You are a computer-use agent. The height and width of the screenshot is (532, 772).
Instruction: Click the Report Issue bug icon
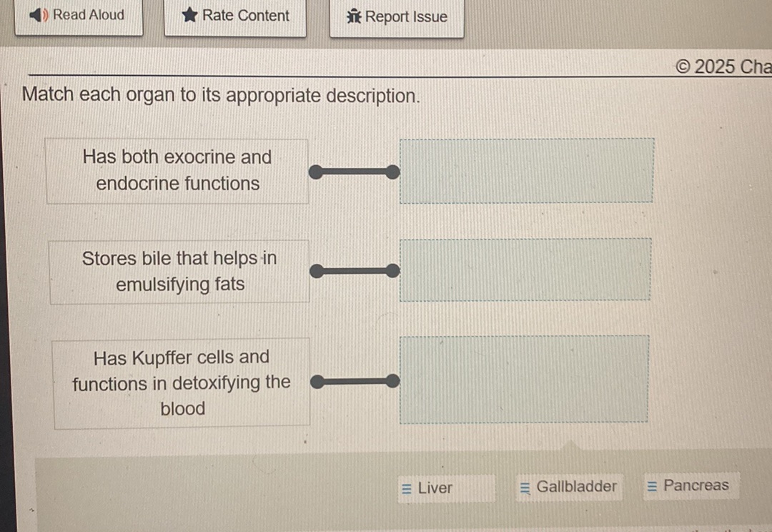point(354,16)
